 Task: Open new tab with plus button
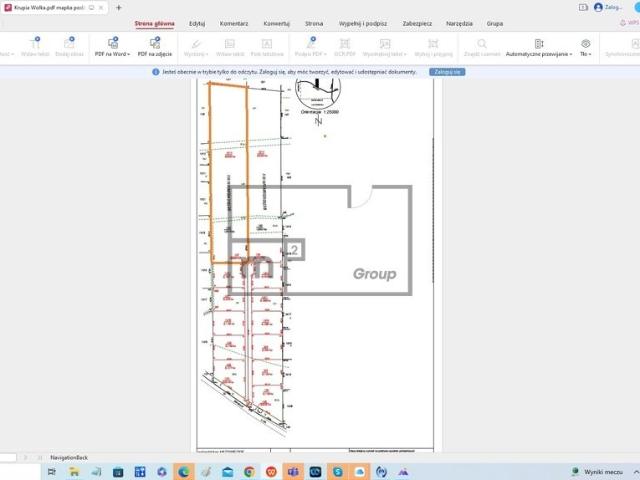tap(119, 8)
